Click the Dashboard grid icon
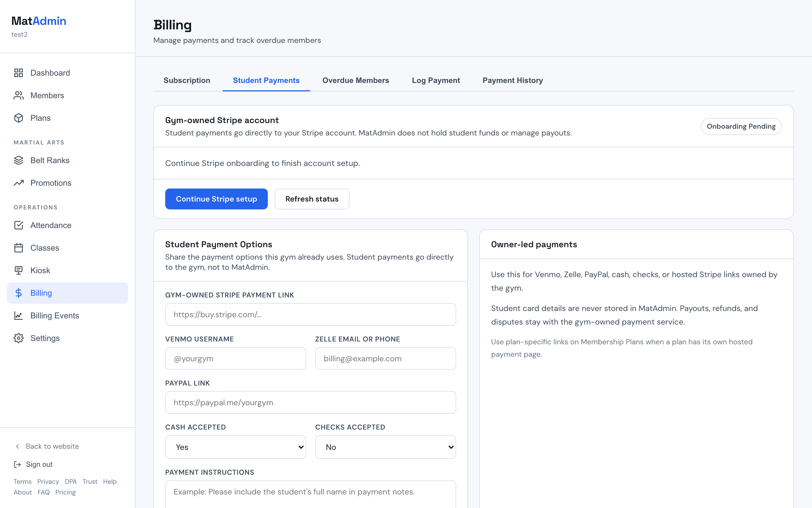This screenshot has width=812, height=508. point(18,73)
